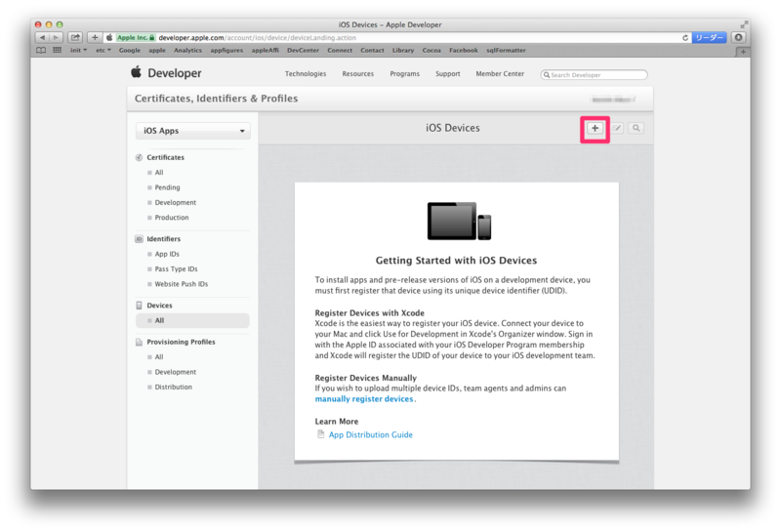
Task: Click the Safari forward navigation arrow
Action: click(x=56, y=37)
